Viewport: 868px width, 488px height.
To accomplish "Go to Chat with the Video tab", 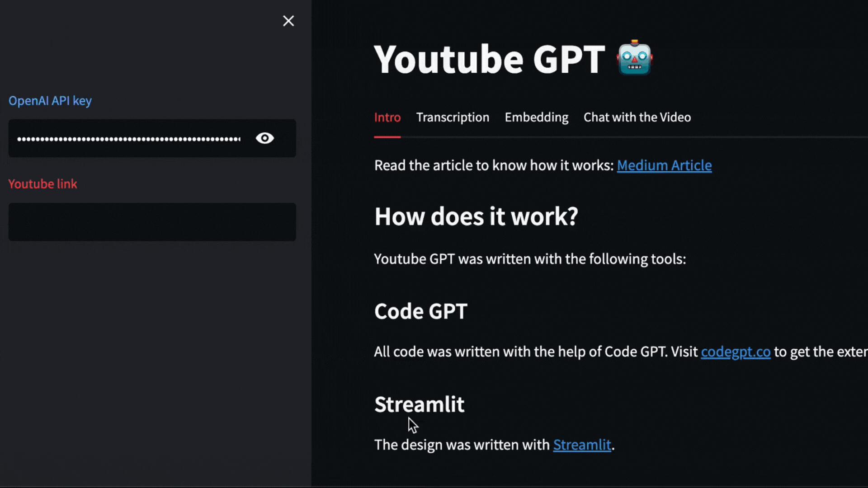I will [637, 117].
